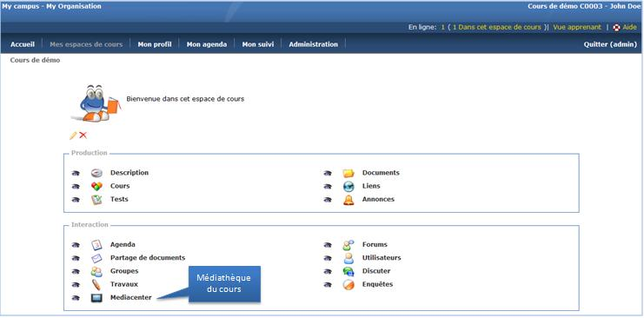Image resolution: width=644 pixels, height=318 pixels.
Task: Open the Tests link
Action: pyautogui.click(x=119, y=199)
